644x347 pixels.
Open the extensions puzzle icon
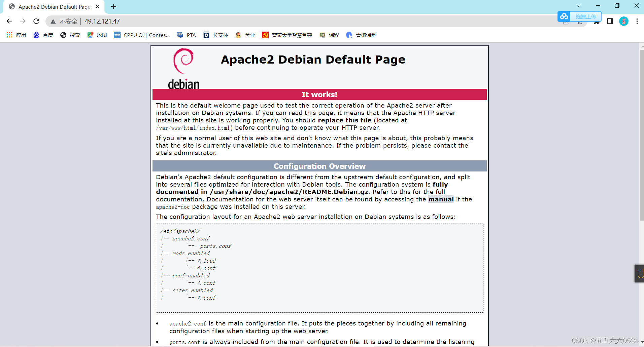coord(596,23)
